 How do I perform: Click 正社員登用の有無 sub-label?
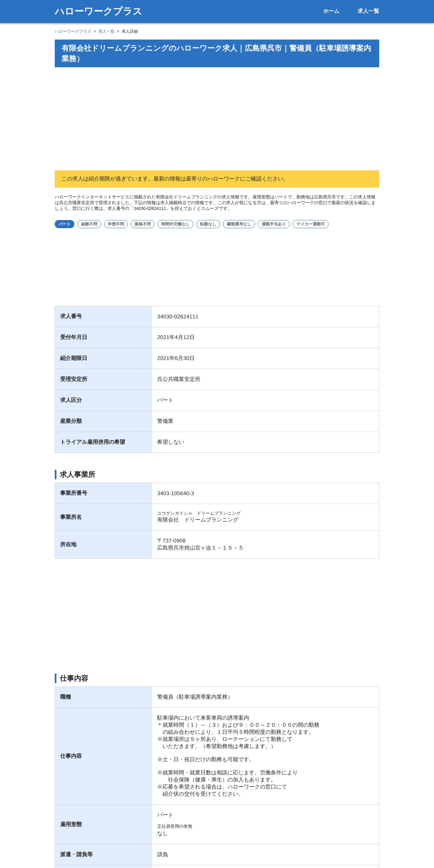tap(175, 826)
